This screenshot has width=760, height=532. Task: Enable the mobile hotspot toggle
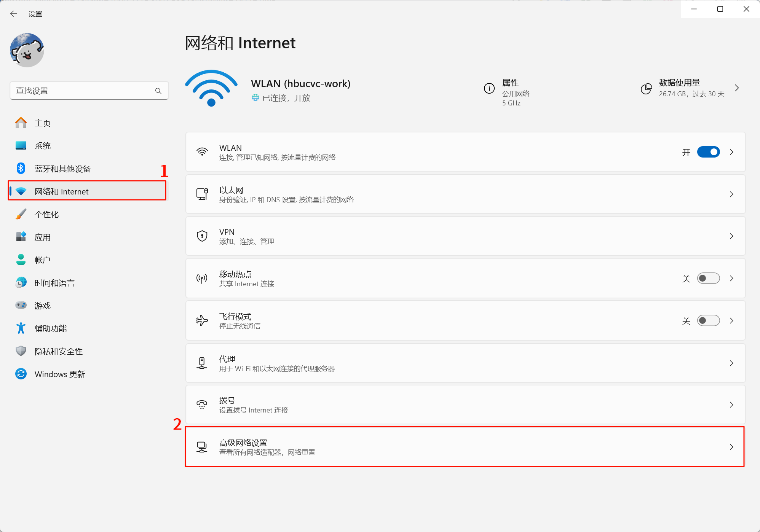[708, 278]
